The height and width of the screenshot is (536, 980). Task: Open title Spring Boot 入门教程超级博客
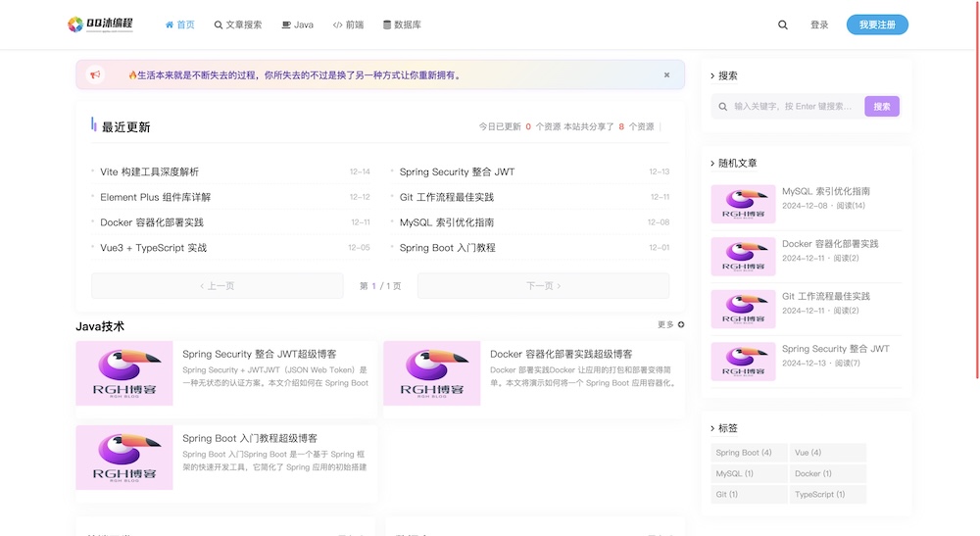[250, 438]
